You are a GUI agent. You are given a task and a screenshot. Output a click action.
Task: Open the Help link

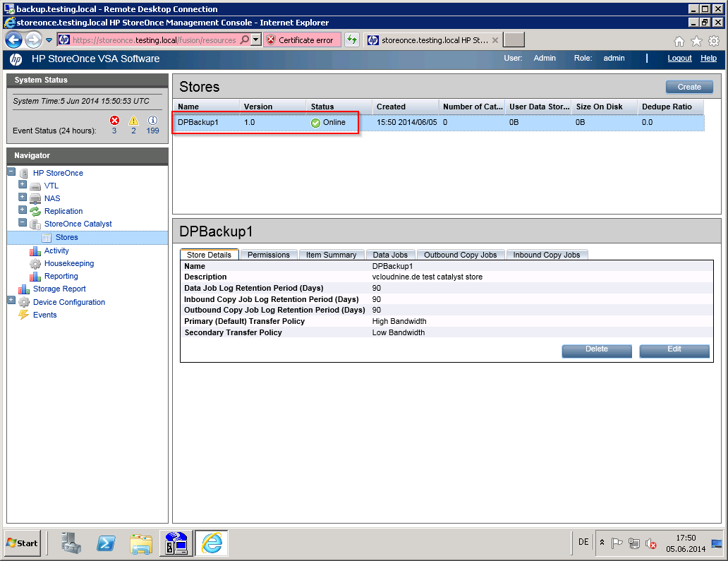click(x=708, y=59)
